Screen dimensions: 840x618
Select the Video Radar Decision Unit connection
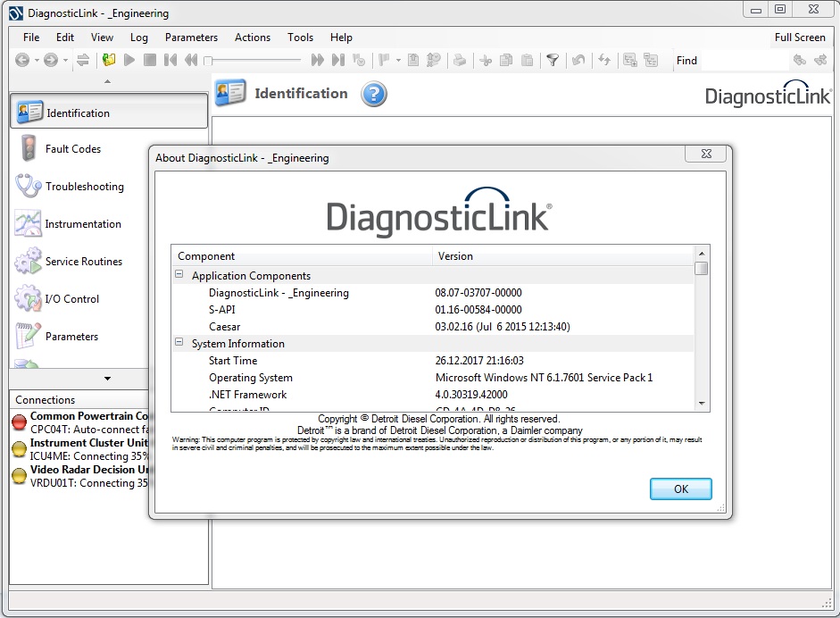[79, 476]
